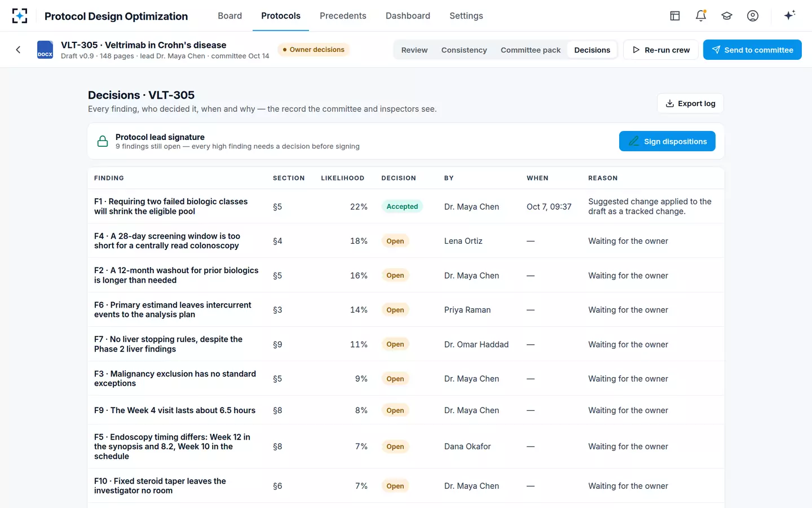812x508 pixels.
Task: Open finding F4 about screening window
Action: [167, 241]
